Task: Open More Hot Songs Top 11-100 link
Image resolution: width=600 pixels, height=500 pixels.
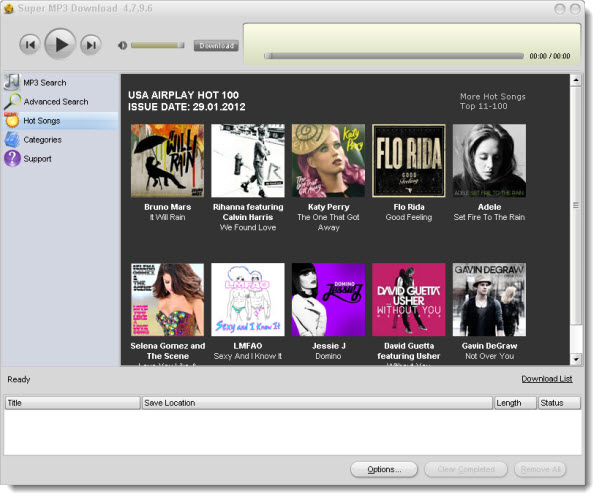Action: click(492, 101)
